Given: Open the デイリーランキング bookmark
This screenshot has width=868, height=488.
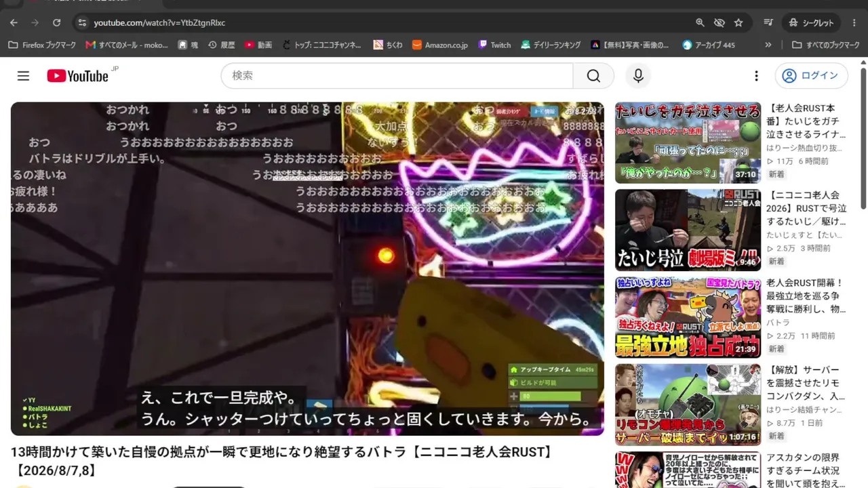Looking at the screenshot, I should point(551,45).
